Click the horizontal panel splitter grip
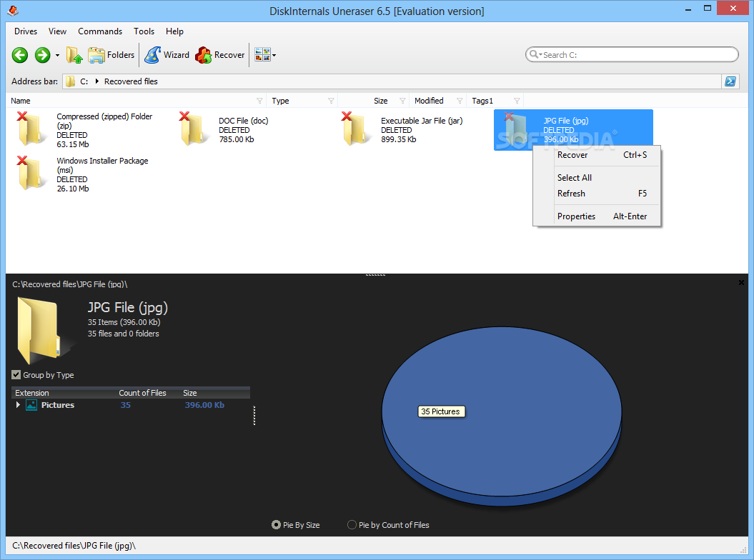This screenshot has width=754, height=560. click(x=375, y=275)
